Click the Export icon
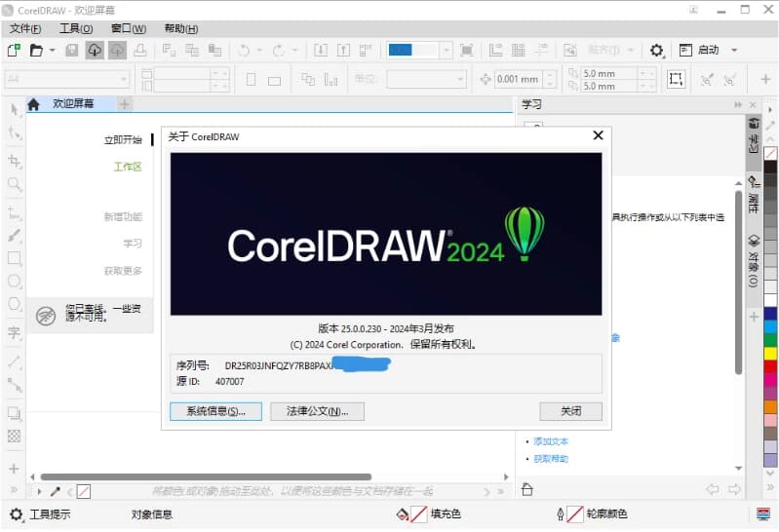 343,50
